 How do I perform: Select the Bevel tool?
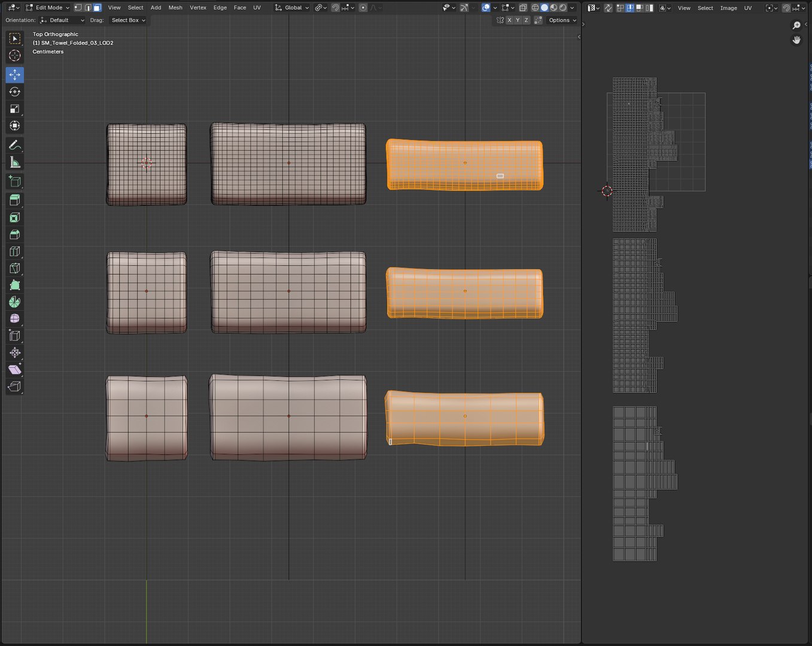pyautogui.click(x=15, y=234)
